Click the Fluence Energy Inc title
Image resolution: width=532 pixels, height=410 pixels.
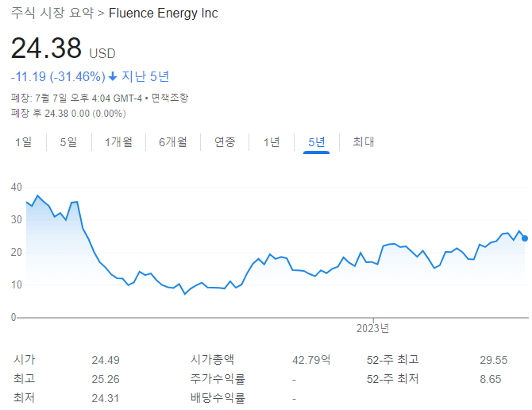click(164, 14)
